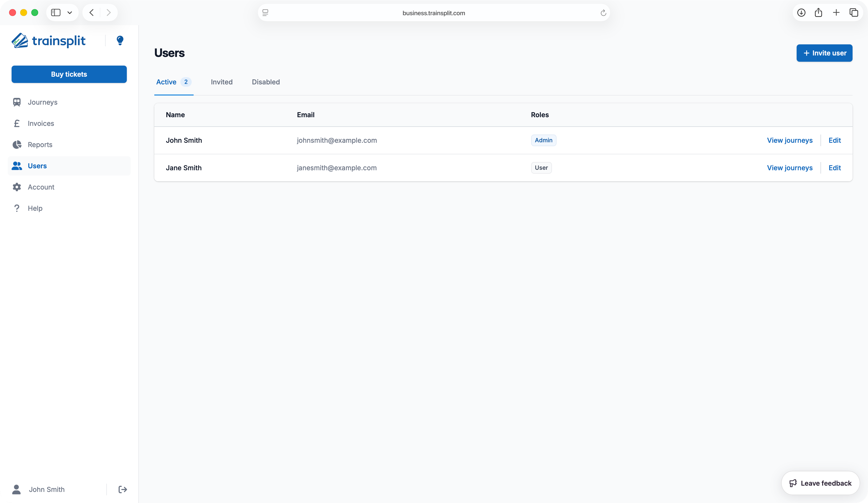Switch to the Invited tab
This screenshot has height=503, width=868.
point(222,82)
